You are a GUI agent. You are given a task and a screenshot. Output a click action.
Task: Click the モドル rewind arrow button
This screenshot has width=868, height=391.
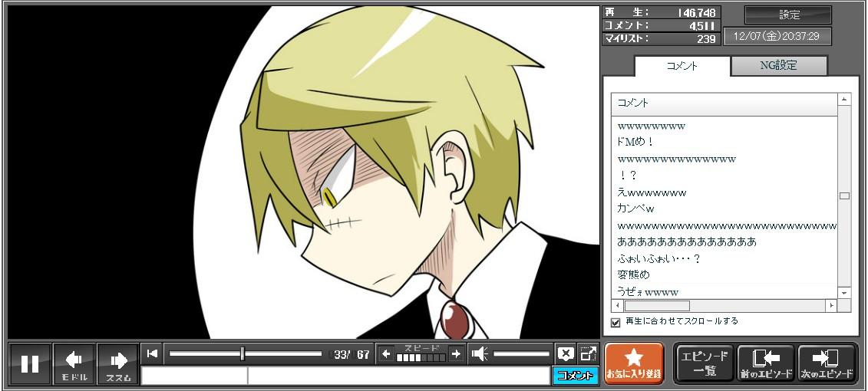pos(74,363)
